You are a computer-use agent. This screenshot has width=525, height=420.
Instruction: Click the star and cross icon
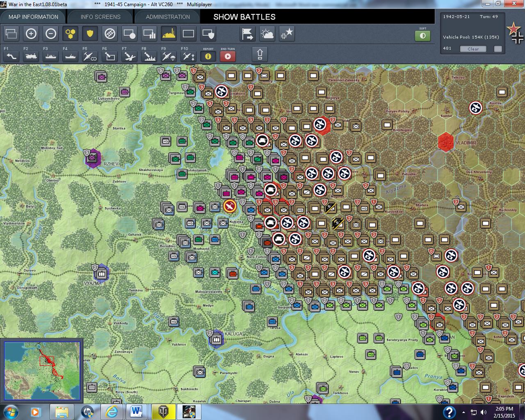point(287,34)
